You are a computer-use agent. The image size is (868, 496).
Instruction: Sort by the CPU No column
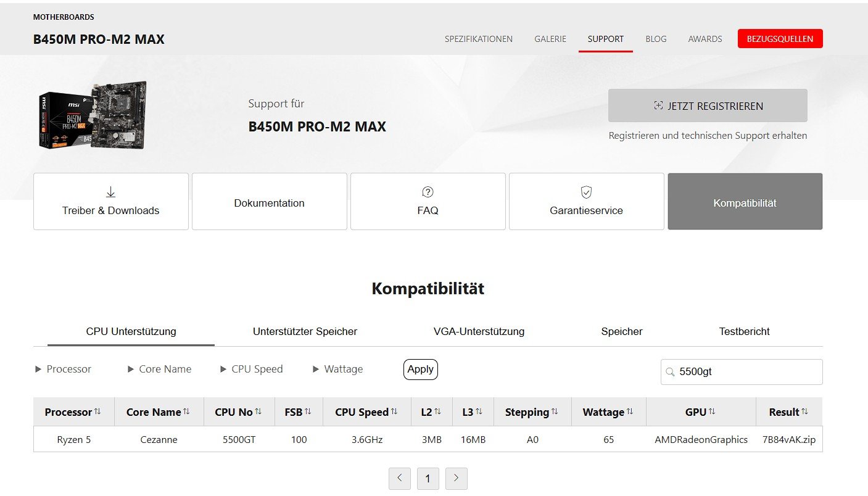tap(239, 411)
